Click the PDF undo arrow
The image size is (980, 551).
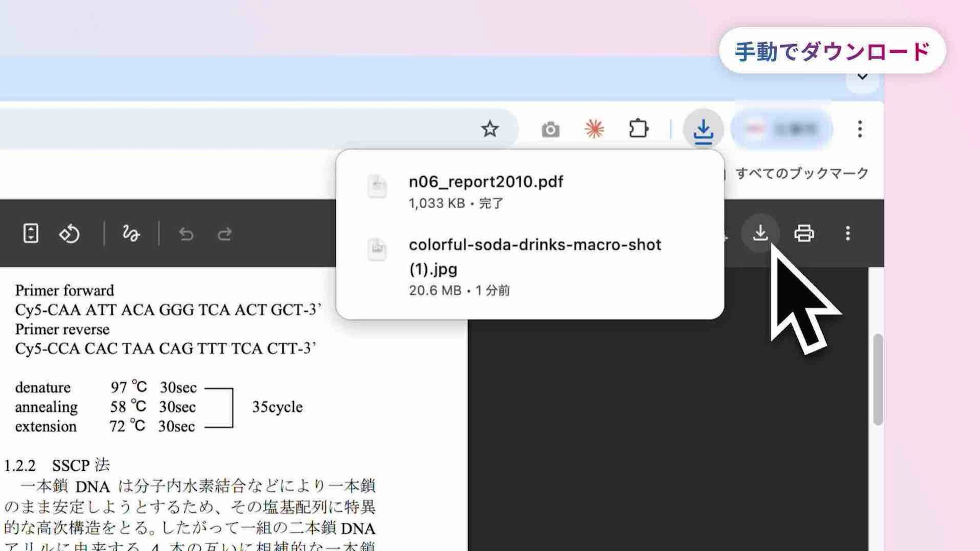[x=186, y=234]
